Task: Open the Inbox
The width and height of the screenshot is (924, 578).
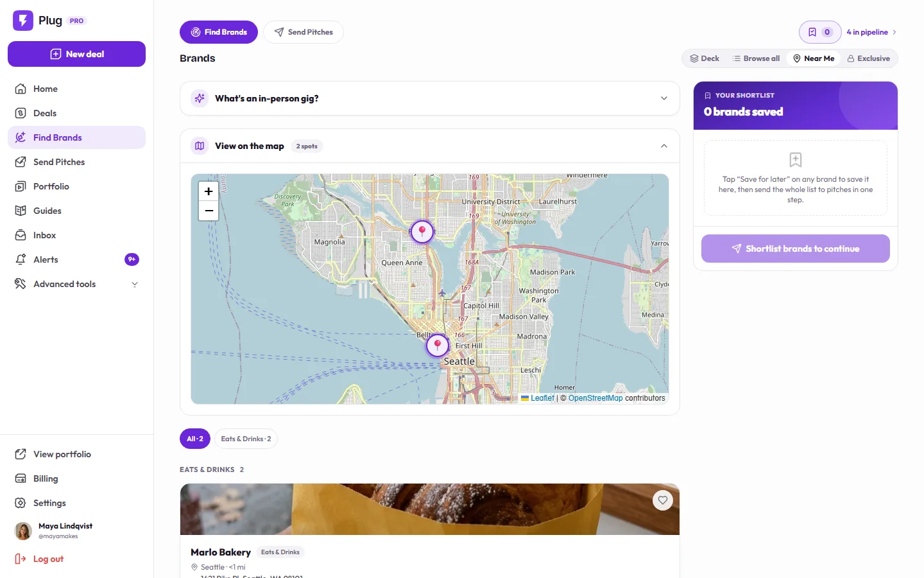Action: [x=76, y=235]
